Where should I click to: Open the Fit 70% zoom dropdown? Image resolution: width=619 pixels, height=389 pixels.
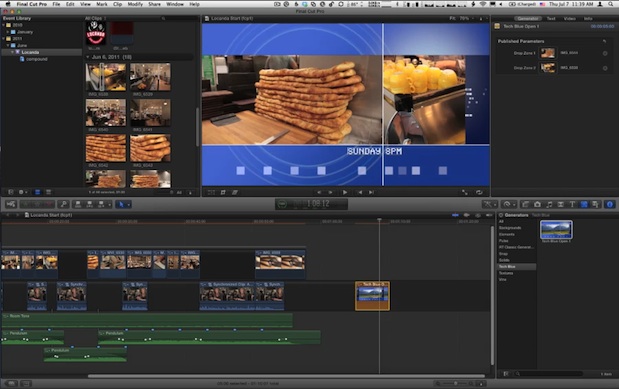pyautogui.click(x=461, y=18)
